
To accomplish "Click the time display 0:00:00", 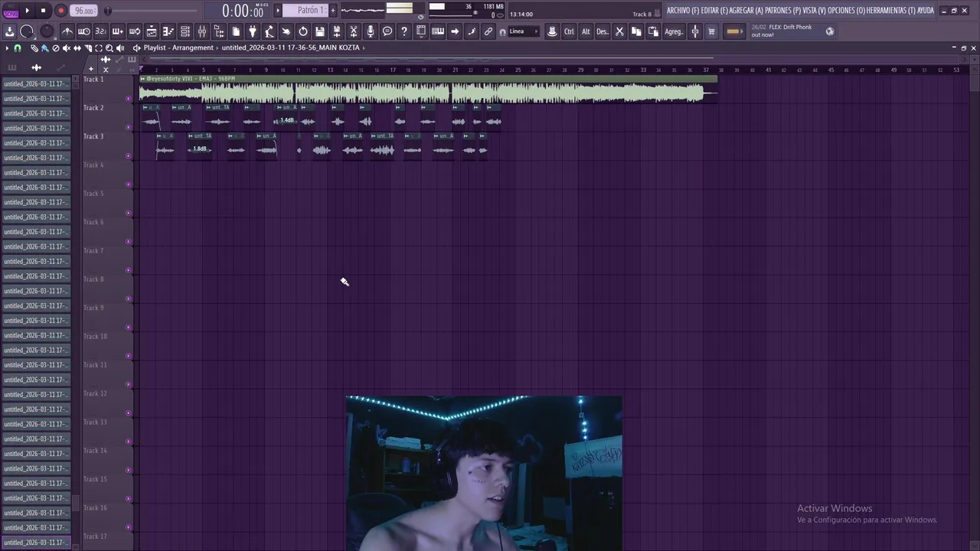I will [x=243, y=11].
